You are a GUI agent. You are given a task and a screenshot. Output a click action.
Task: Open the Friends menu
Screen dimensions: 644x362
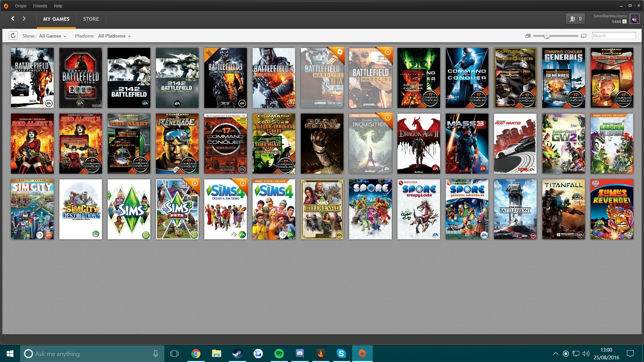[40, 6]
